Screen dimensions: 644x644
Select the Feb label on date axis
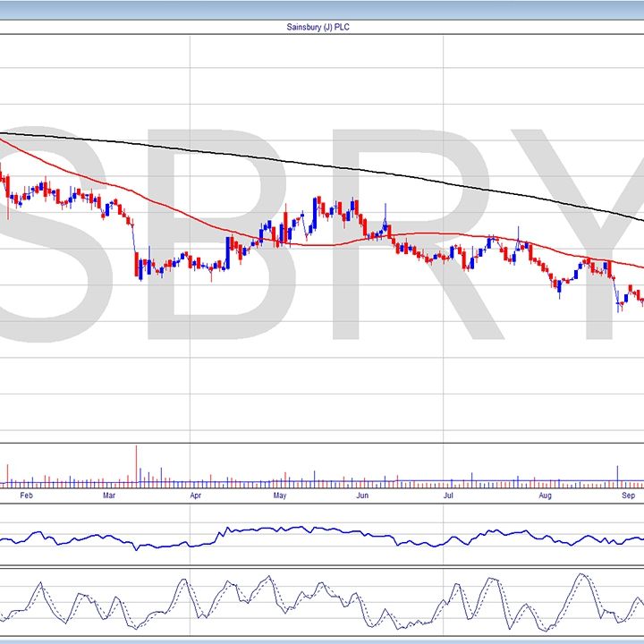pyautogui.click(x=27, y=495)
